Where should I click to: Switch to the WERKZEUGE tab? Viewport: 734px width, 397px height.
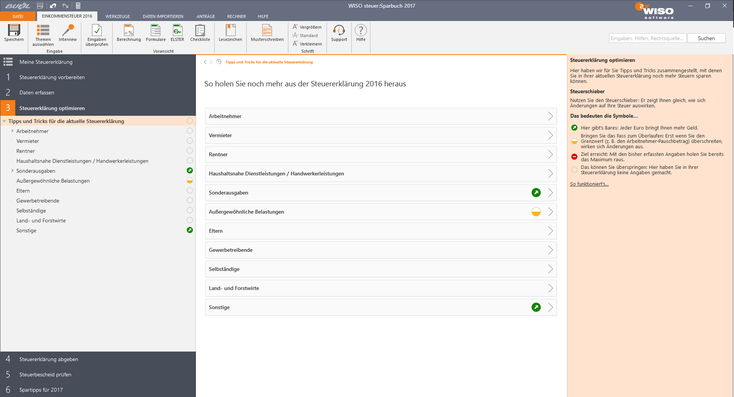pyautogui.click(x=117, y=16)
